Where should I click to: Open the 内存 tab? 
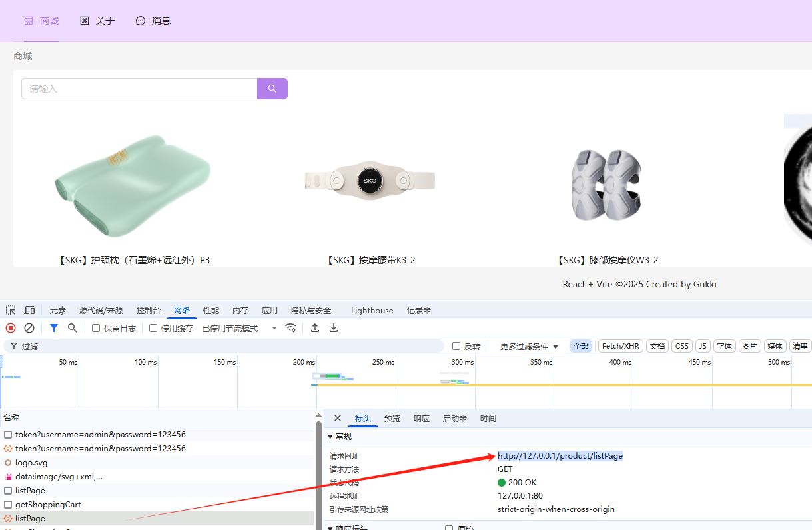[240, 310]
